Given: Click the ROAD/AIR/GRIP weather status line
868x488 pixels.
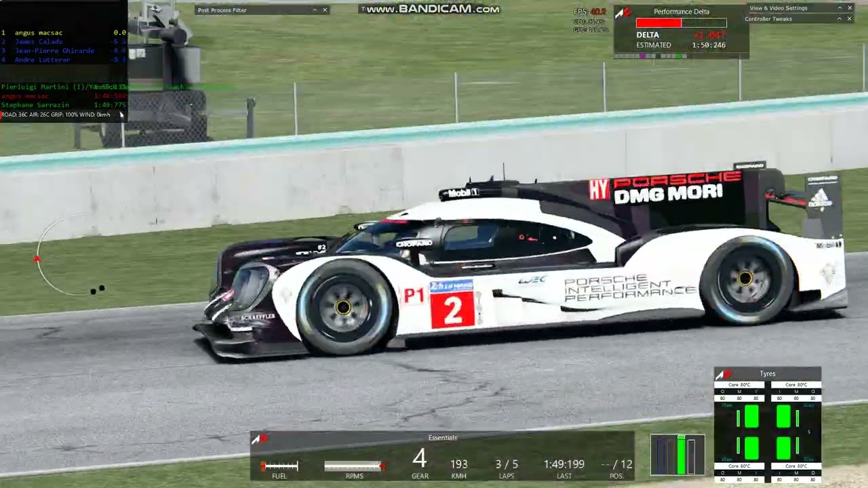Looking at the screenshot, I should [56, 115].
